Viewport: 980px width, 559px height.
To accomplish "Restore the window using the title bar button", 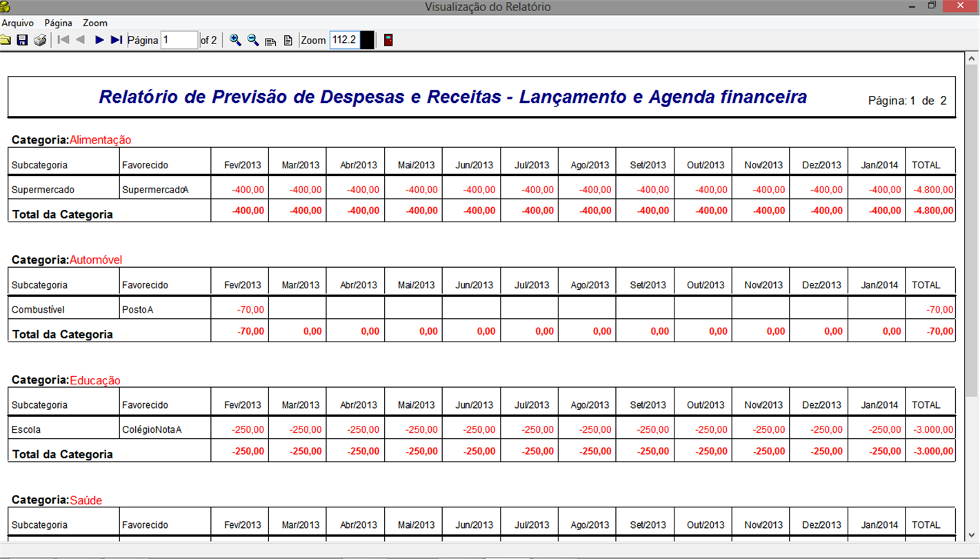I will point(932,6).
